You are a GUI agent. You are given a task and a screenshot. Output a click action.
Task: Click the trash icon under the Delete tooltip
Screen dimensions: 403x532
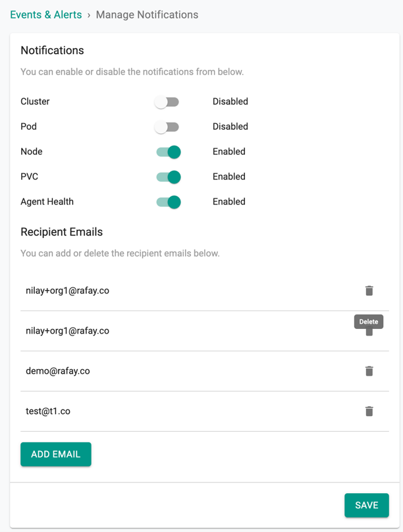(369, 332)
